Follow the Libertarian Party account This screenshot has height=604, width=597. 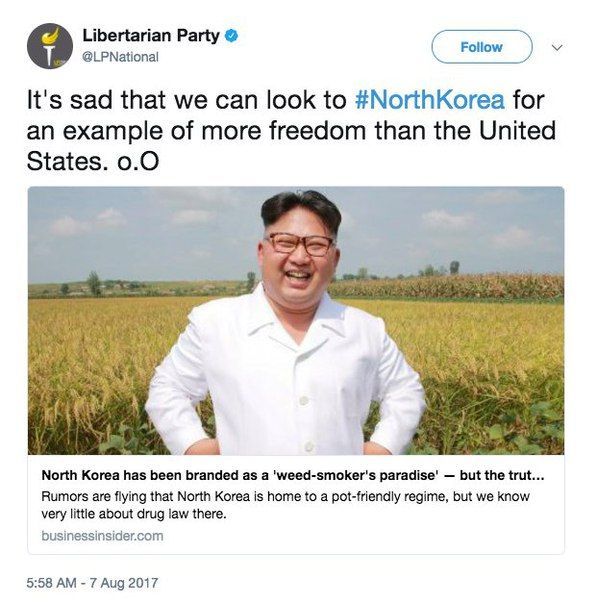[482, 47]
